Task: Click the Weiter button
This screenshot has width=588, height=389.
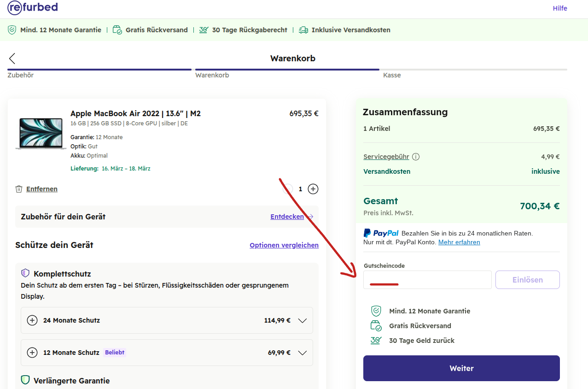Action: click(x=461, y=368)
